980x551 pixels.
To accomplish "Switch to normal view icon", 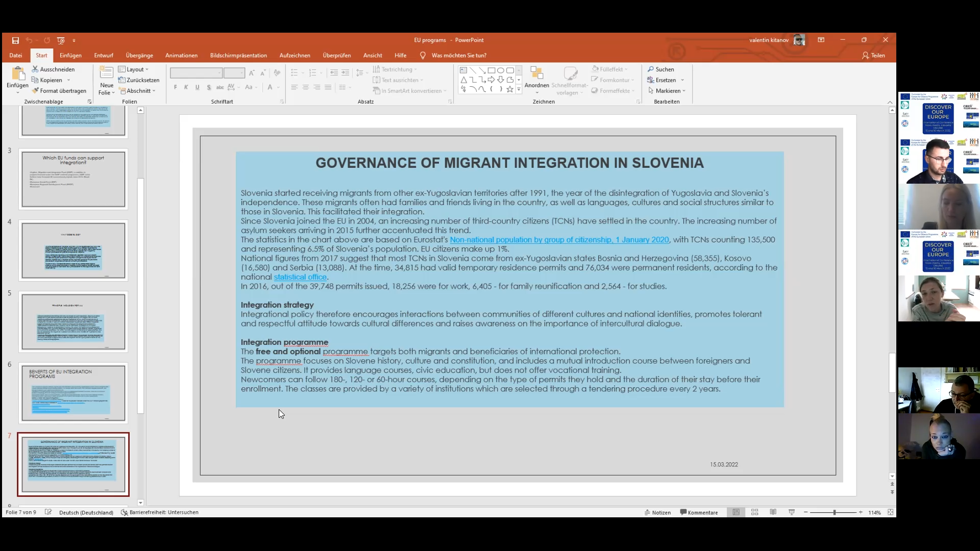I will [x=736, y=512].
